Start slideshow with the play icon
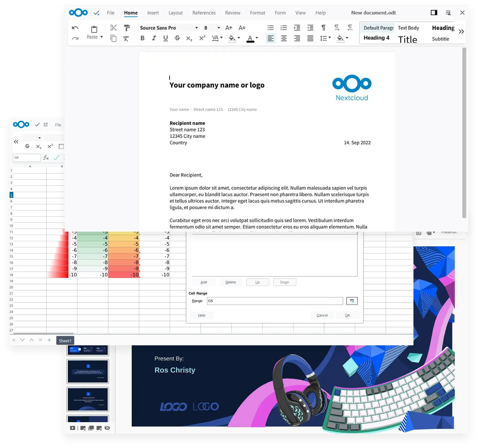 [x=72, y=428]
